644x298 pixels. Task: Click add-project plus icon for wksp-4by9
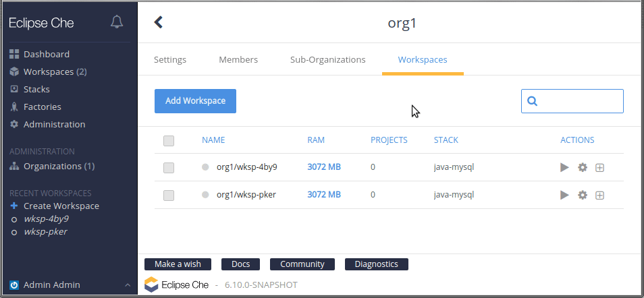click(599, 167)
